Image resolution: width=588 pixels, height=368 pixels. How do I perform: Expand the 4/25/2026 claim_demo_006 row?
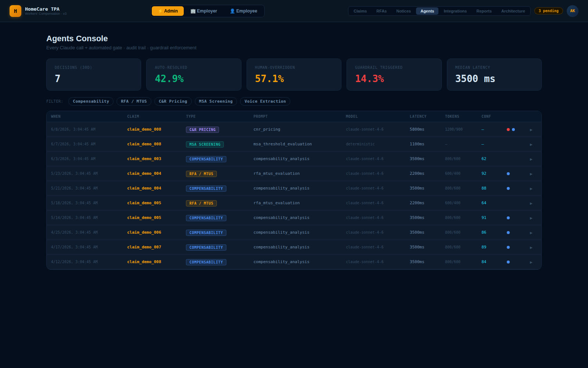tap(531, 233)
